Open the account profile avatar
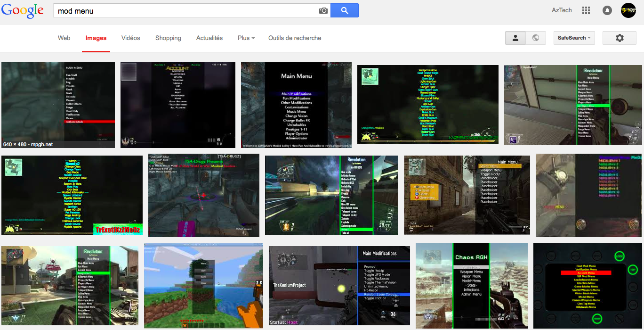The width and height of the screenshot is (644, 330). click(628, 10)
